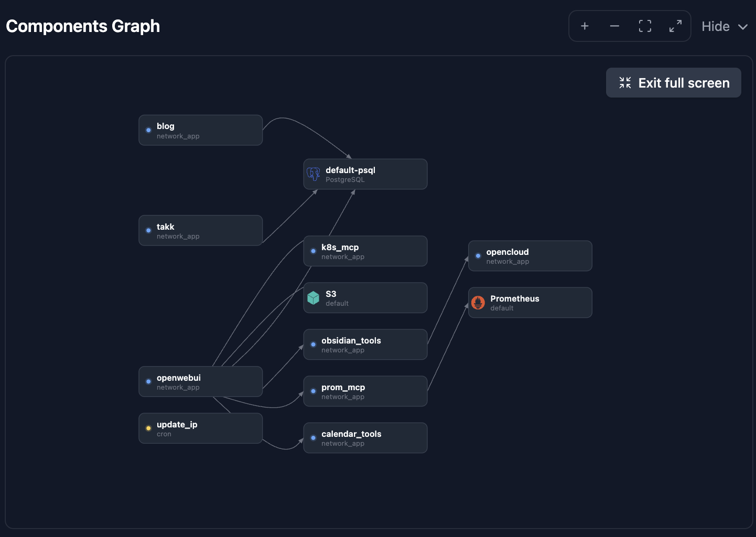The width and height of the screenshot is (756, 537).
Task: Select the takk node
Action: [200, 230]
